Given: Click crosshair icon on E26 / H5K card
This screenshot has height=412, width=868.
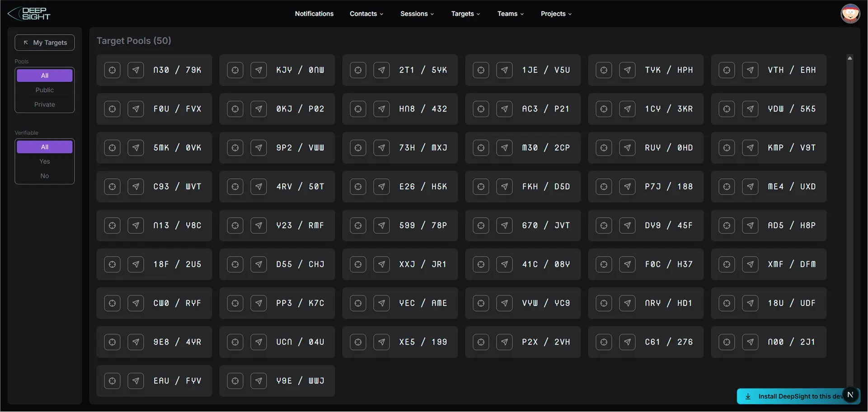Looking at the screenshot, I should click(x=358, y=187).
